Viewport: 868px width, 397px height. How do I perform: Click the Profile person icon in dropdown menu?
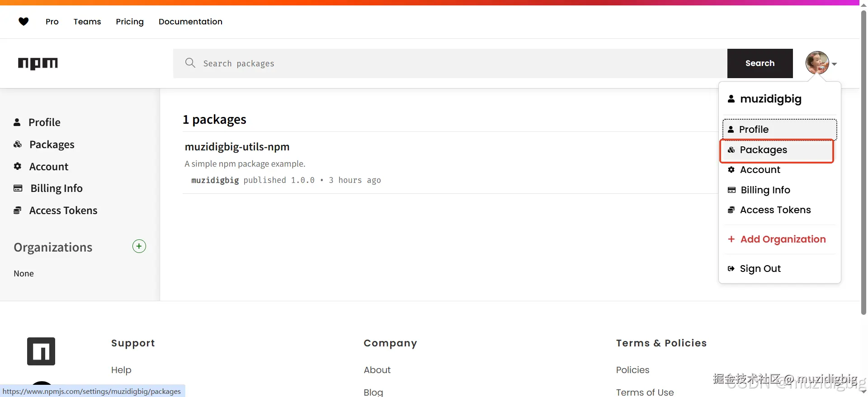coord(731,129)
